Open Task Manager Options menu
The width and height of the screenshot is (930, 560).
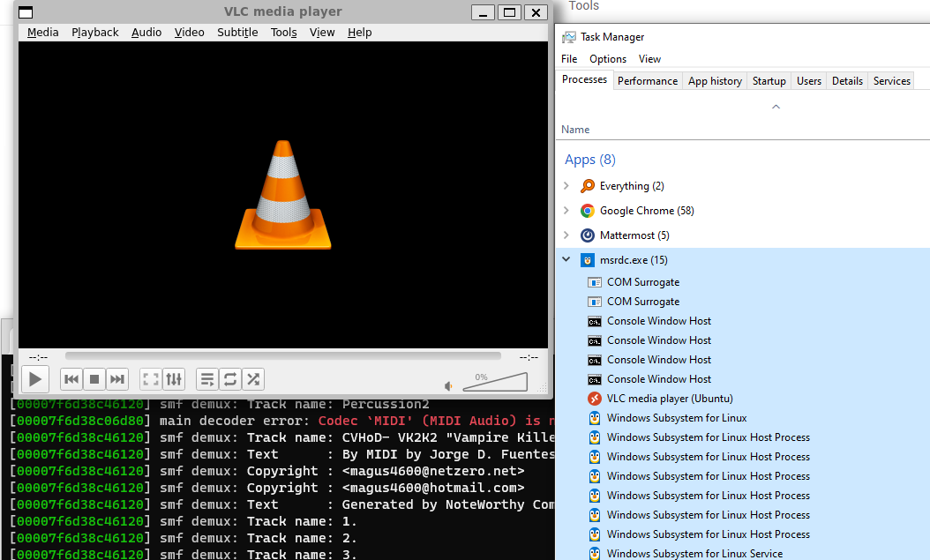(608, 59)
